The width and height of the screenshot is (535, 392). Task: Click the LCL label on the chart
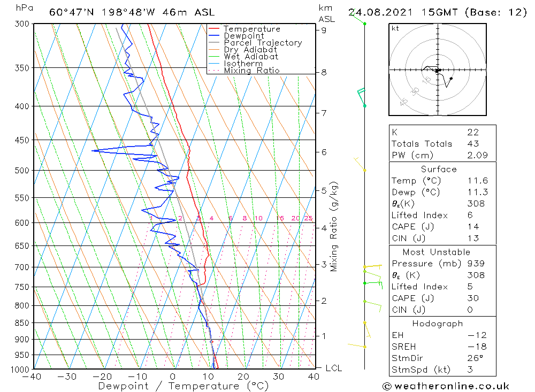point(334,368)
